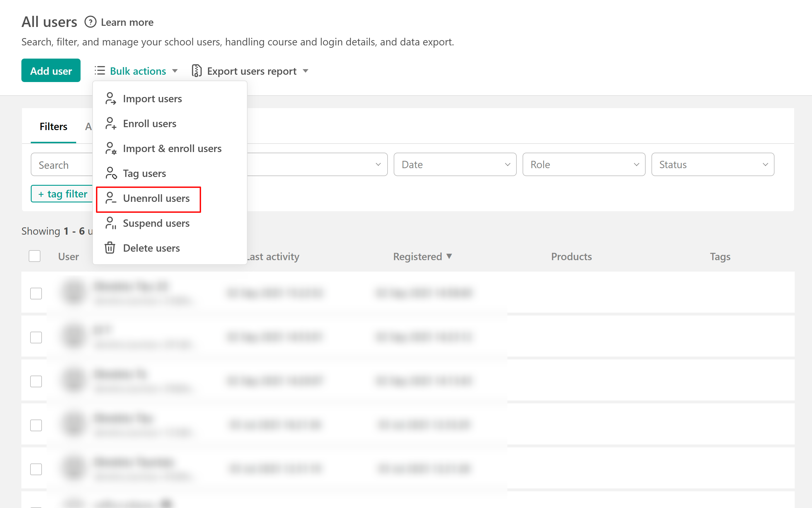Click the Import users person-arrow icon
This screenshot has width=812, height=508.
[110, 99]
